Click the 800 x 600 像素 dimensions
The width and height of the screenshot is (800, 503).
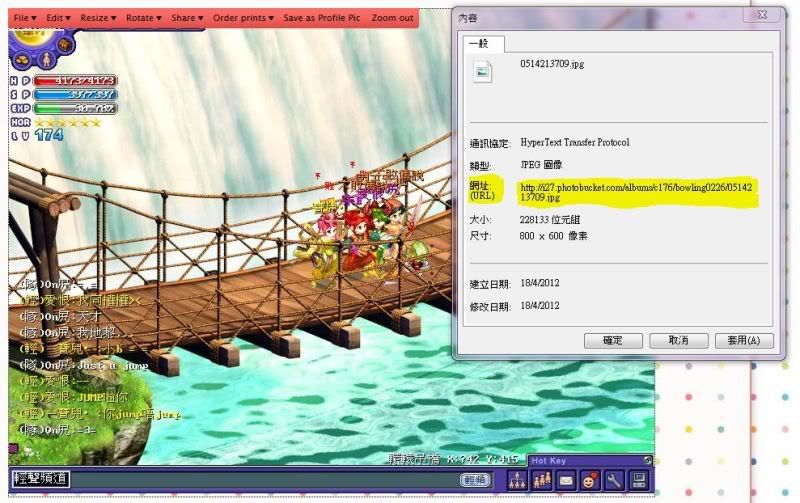click(553, 236)
